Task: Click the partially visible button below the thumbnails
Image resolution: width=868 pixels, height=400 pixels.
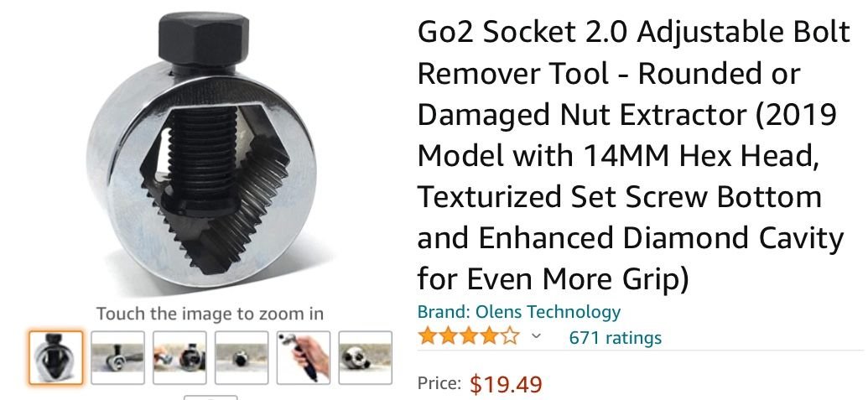Action: [x=211, y=397]
